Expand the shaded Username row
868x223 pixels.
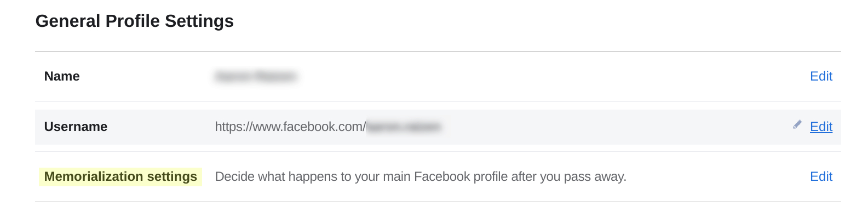coord(438,127)
